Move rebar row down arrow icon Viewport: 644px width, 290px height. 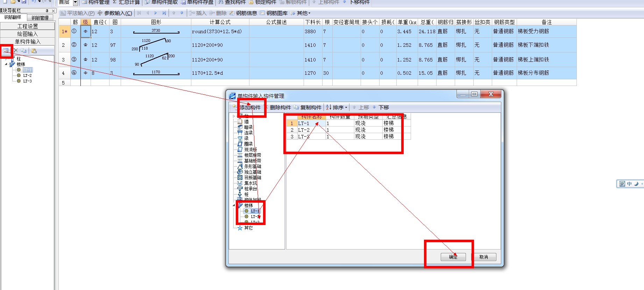pos(182,13)
